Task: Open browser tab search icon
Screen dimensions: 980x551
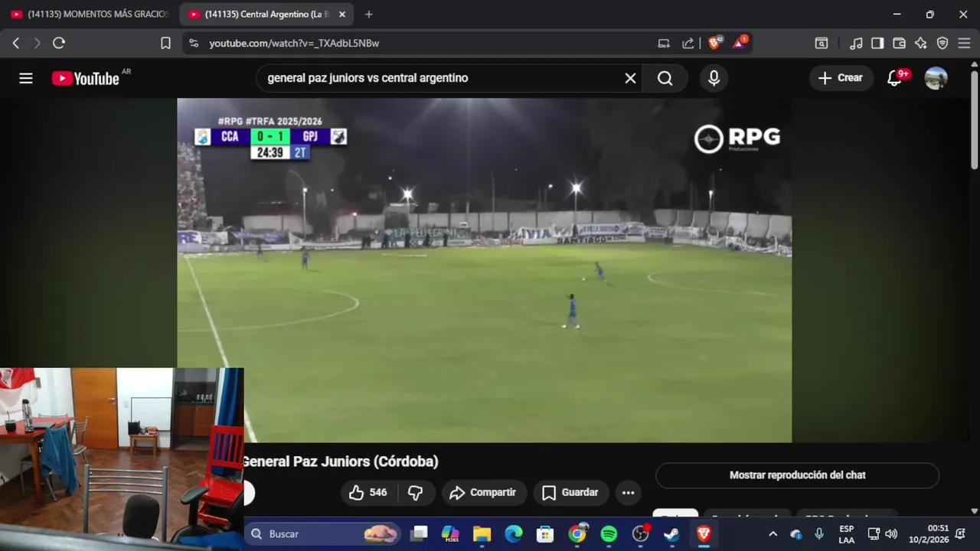Action: tap(821, 43)
